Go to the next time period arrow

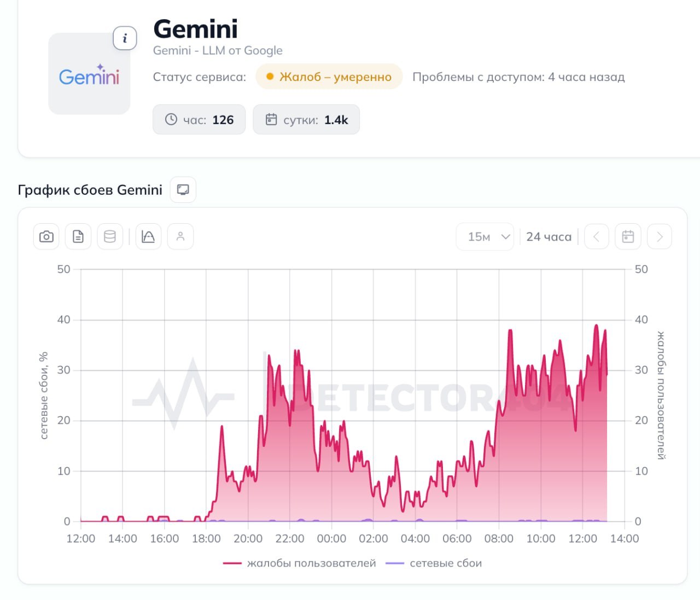pyautogui.click(x=660, y=236)
